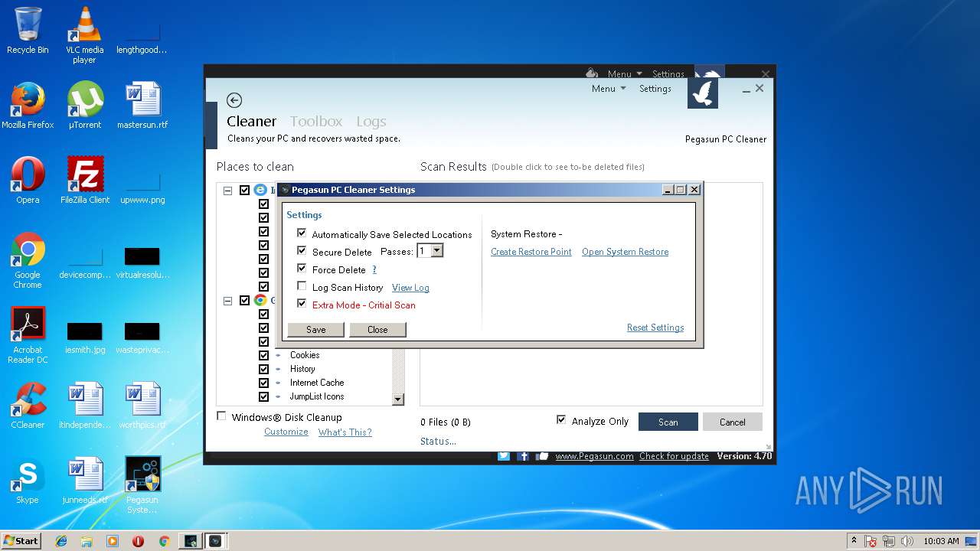Image resolution: width=980 pixels, height=551 pixels.
Task: Click places list scrollbar down arrow
Action: point(397,399)
